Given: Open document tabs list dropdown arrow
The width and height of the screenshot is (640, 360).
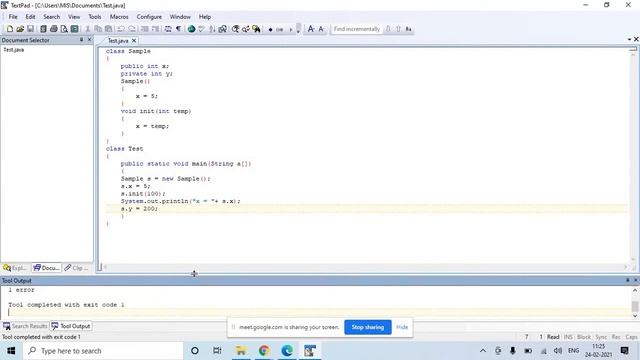Looking at the screenshot, I should [629, 39].
